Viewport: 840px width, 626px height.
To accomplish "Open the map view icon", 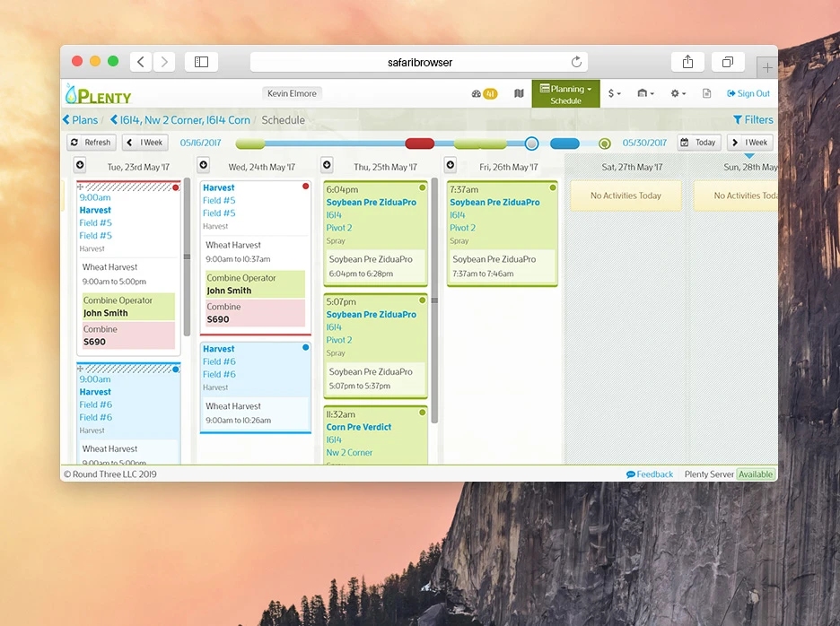I will tap(519, 93).
